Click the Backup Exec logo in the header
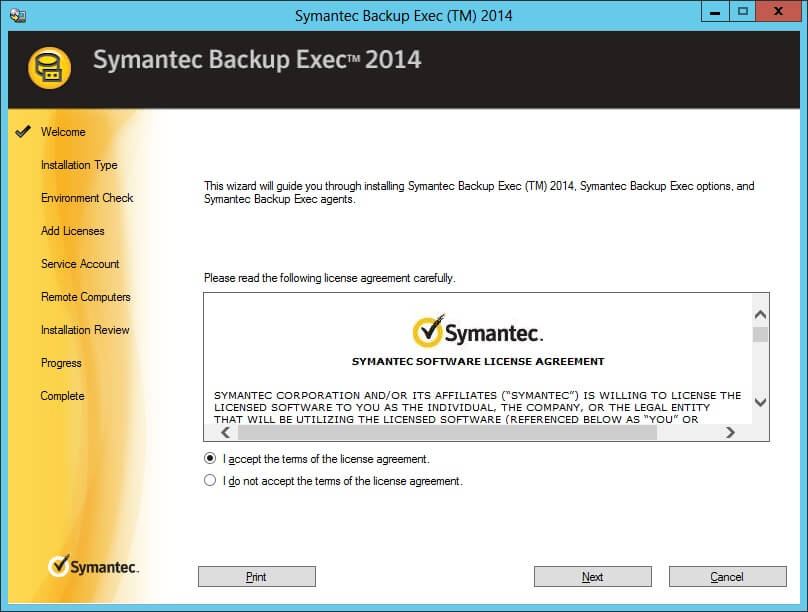The image size is (808, 612). pyautogui.click(x=49, y=68)
